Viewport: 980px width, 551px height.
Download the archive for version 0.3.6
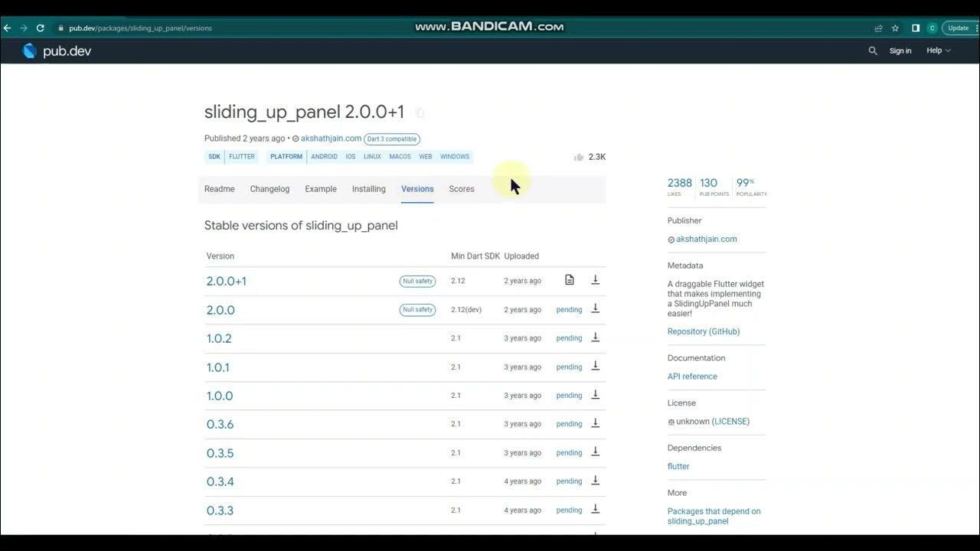click(595, 423)
